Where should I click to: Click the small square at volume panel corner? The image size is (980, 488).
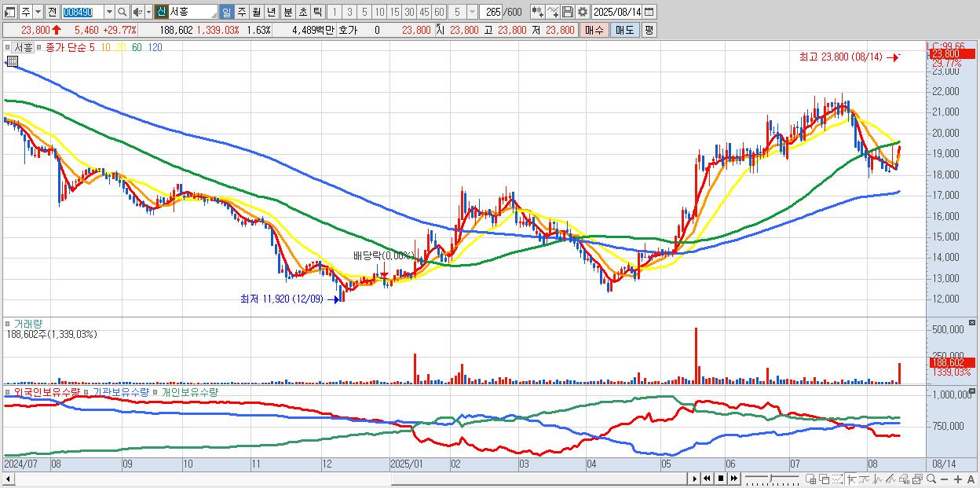click(x=974, y=322)
